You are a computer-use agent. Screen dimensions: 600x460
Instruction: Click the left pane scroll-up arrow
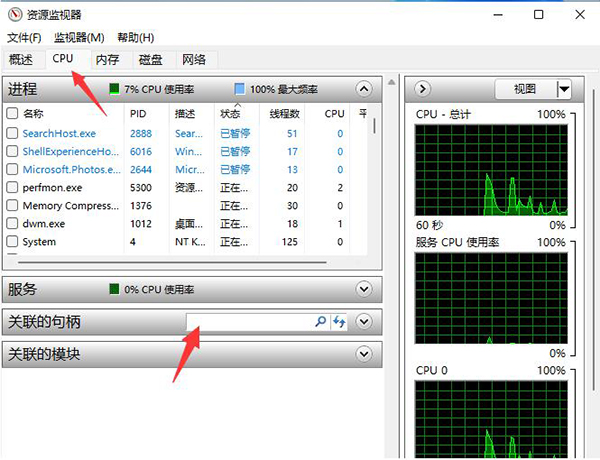pos(391,82)
